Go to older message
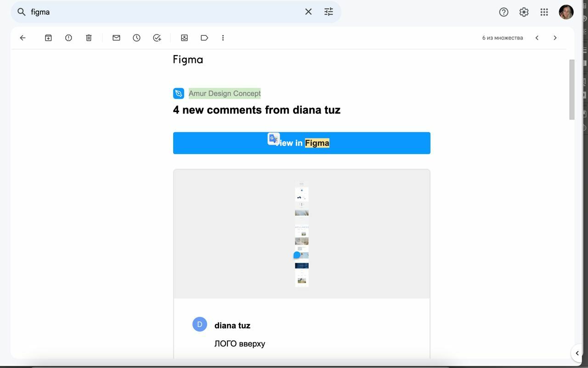 [x=555, y=38]
